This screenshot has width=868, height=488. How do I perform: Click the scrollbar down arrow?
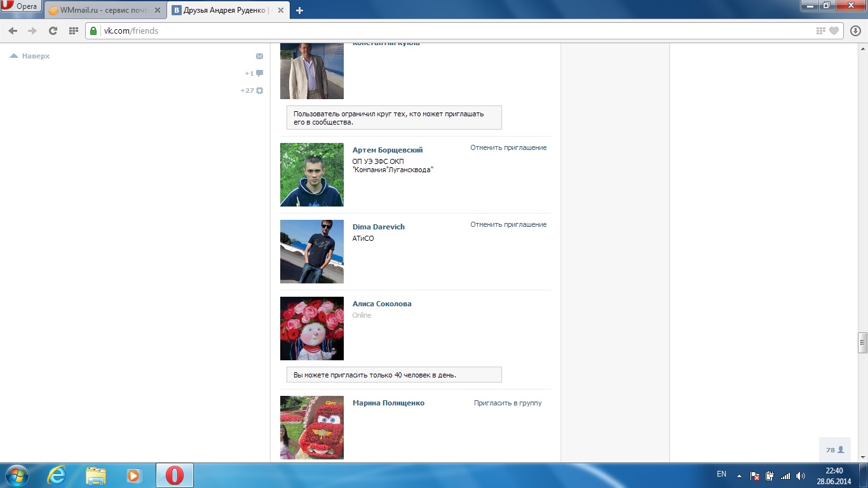(862, 457)
